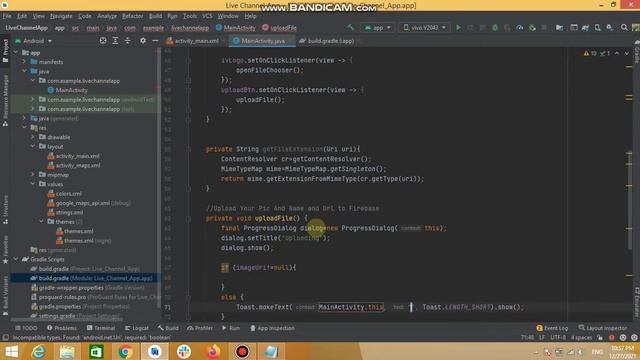
Task: Toggle code folding at uploadFile method
Action: point(188,218)
